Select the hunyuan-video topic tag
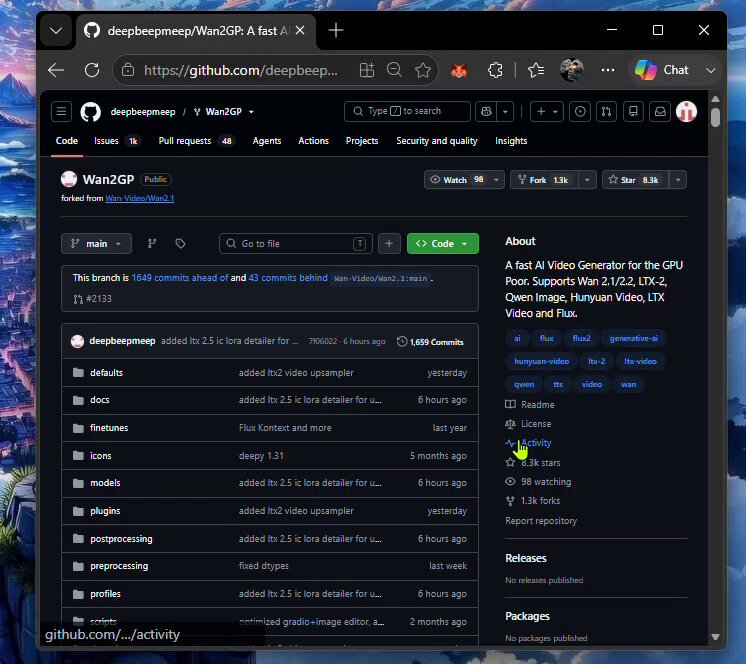This screenshot has width=746, height=664. pos(541,361)
